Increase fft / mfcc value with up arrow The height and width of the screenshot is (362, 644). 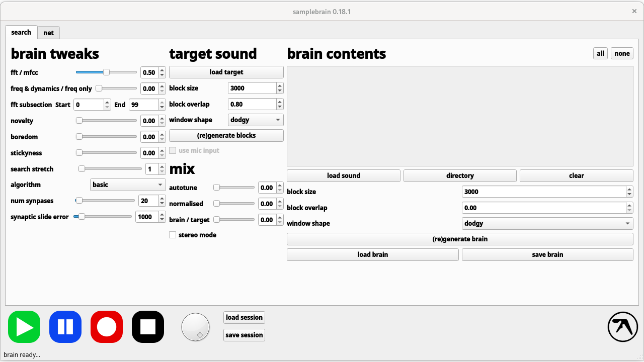162,70
